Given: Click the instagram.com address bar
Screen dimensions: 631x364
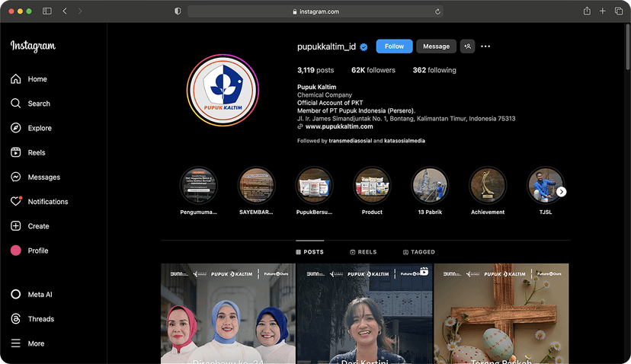Looking at the screenshot, I should coord(315,11).
